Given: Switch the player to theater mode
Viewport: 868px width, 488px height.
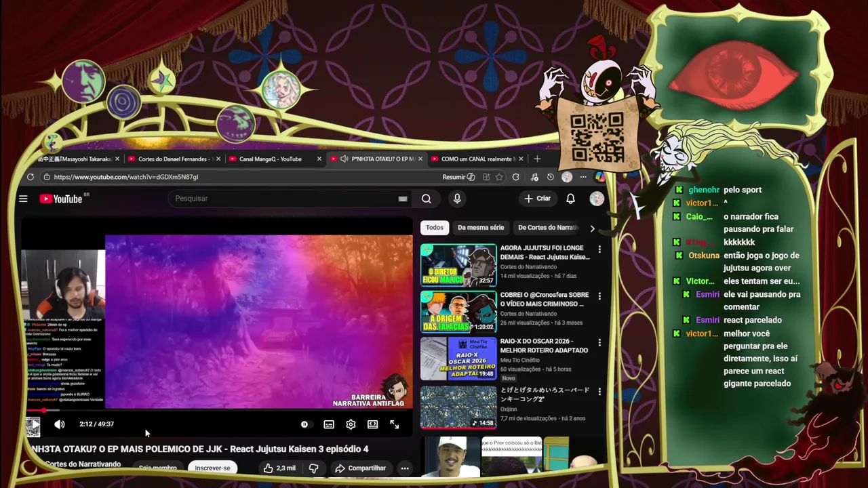Looking at the screenshot, I should (x=372, y=424).
